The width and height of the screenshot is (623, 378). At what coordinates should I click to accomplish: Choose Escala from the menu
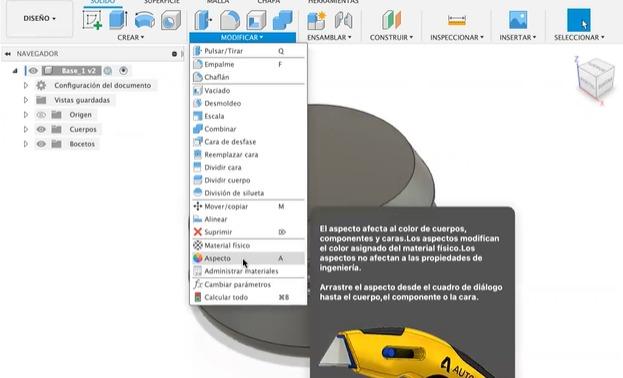(248, 116)
